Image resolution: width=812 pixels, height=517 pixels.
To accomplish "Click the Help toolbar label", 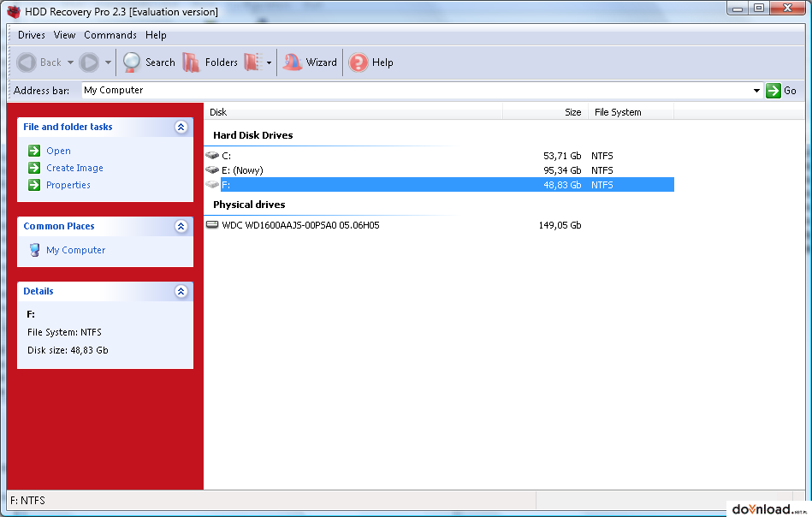I will point(382,62).
